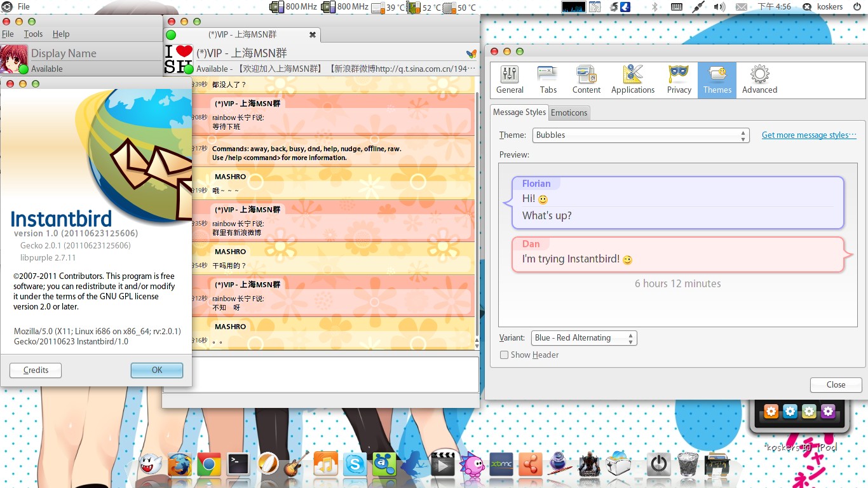This screenshot has width=868, height=488.
Task: Click the purple gear icon on iPod widget
Action: [827, 411]
